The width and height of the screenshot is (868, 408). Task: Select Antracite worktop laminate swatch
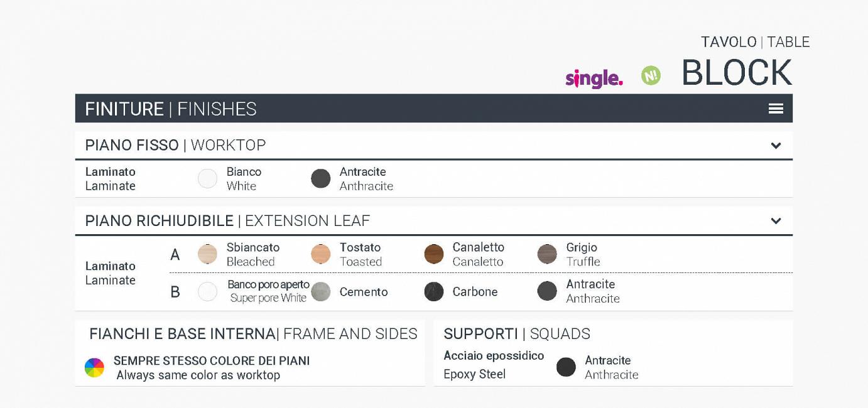[x=321, y=179]
